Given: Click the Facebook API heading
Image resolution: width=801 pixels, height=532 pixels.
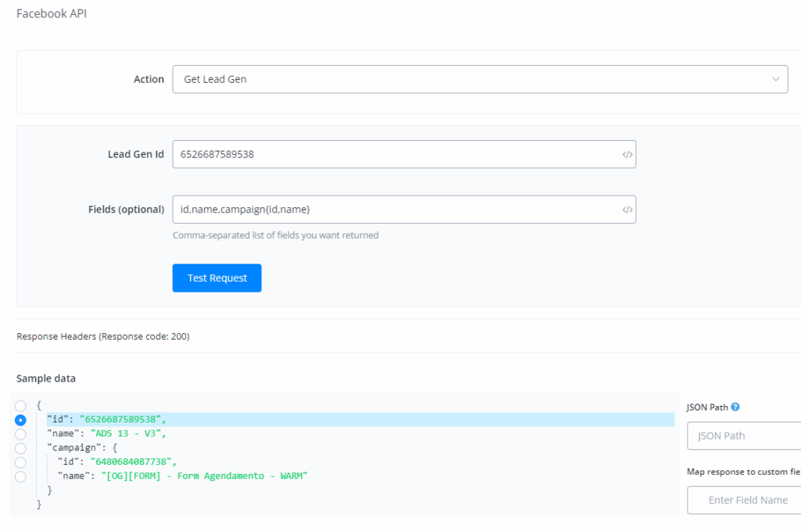Looking at the screenshot, I should (x=52, y=14).
